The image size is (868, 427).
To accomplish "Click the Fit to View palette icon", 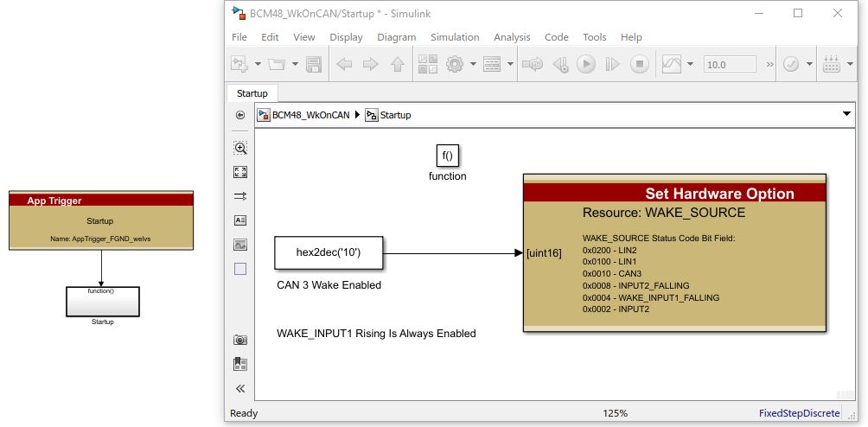I will pos(240,172).
